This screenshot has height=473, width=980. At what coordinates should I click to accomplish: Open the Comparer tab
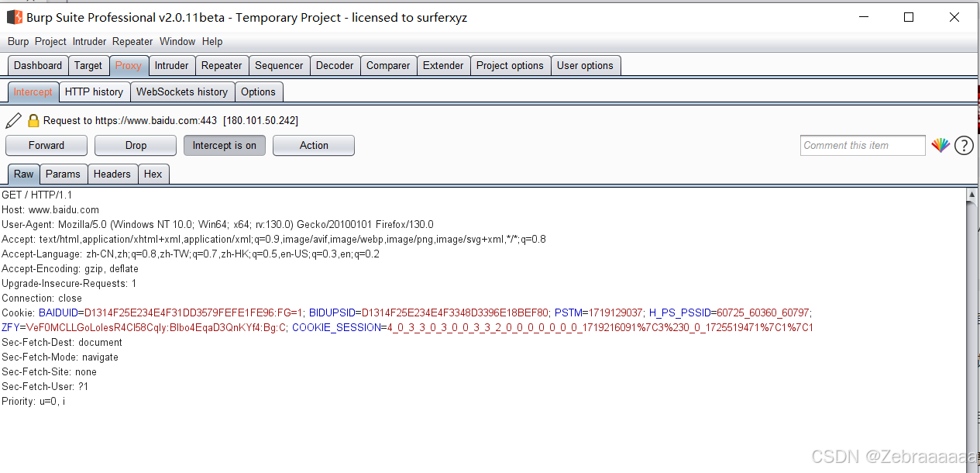pos(388,65)
